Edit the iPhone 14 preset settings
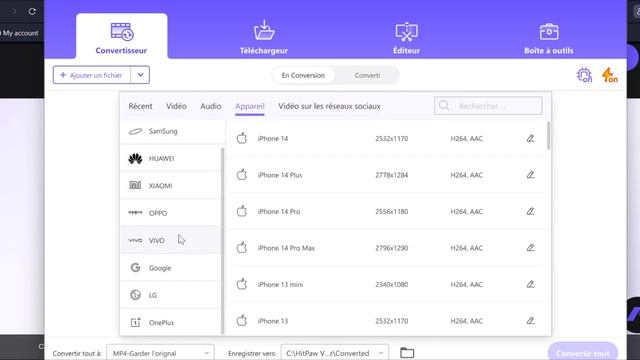 tap(530, 138)
